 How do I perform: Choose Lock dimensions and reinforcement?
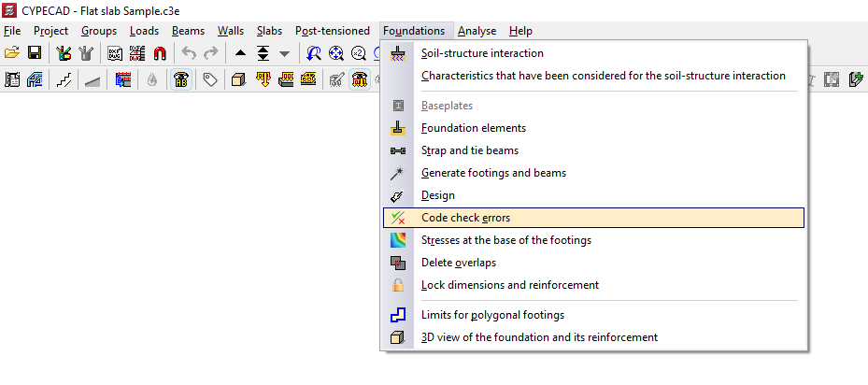point(593,285)
